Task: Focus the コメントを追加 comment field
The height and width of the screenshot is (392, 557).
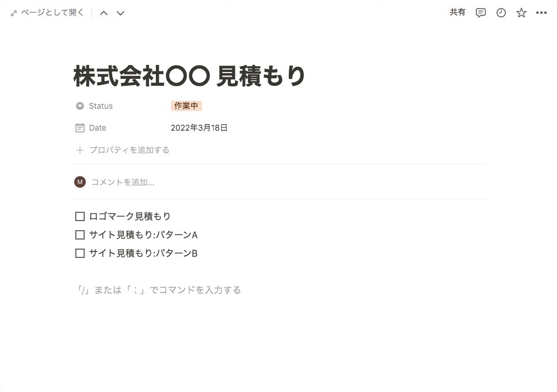Action: point(123,182)
